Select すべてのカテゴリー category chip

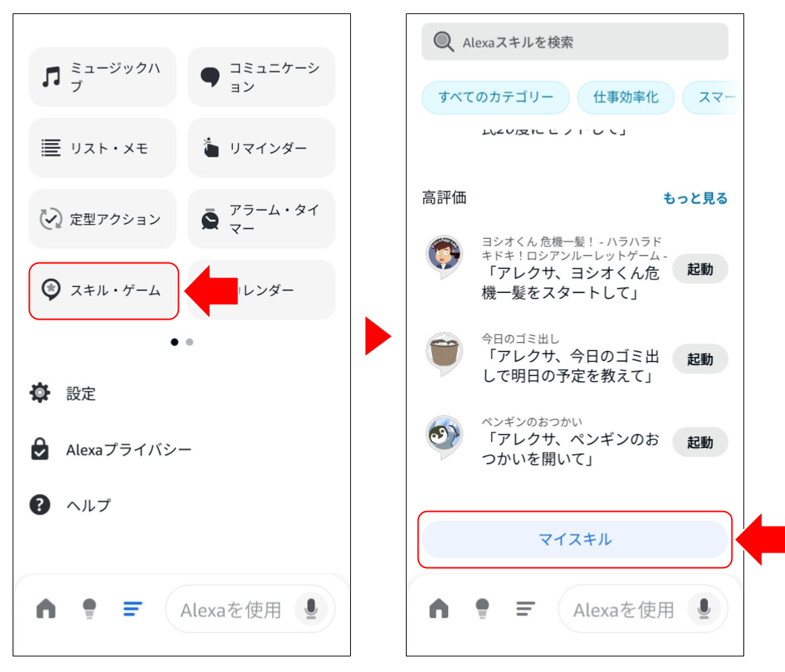[496, 98]
